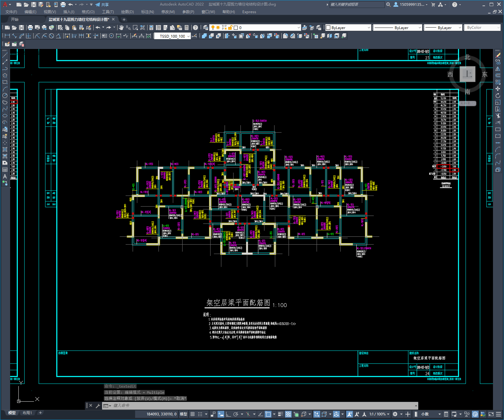Image resolution: width=504 pixels, height=420 pixels.
Task: Click the Plot printer icon in standard toolbar
Action: point(30,28)
